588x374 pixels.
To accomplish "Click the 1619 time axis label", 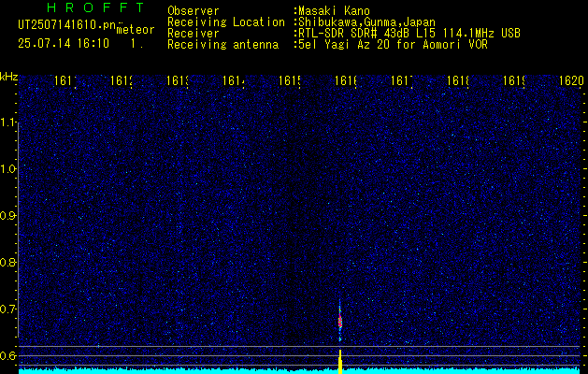I will coord(514,81).
